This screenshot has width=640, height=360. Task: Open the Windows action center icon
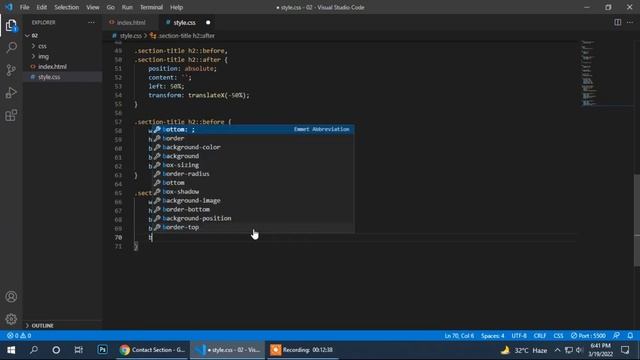625,350
